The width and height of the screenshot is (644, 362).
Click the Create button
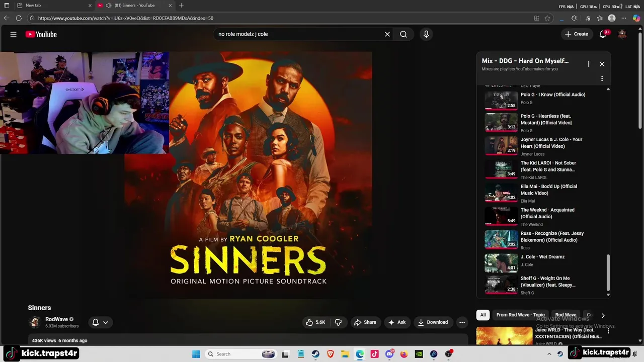coord(577,34)
